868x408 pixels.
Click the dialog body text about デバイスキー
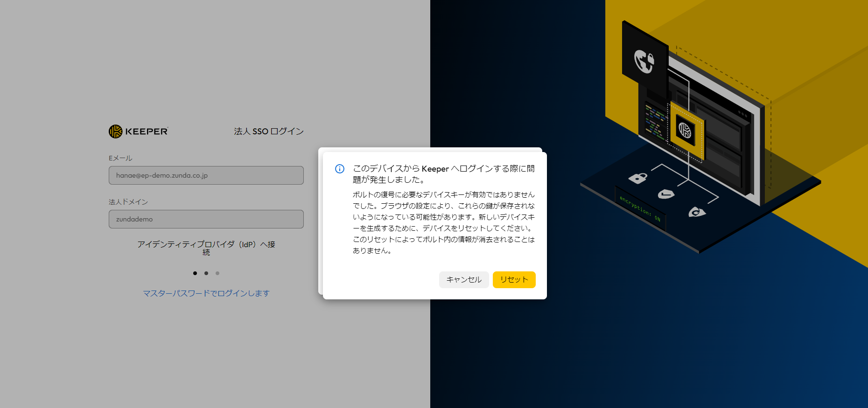(444, 222)
